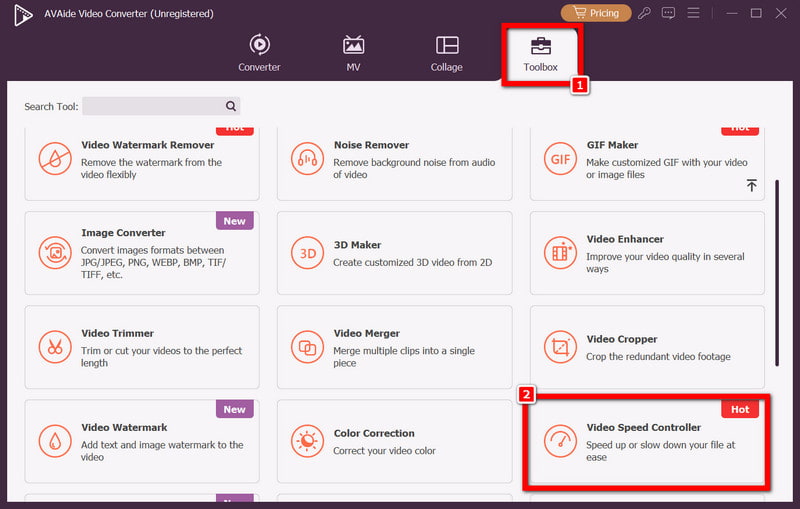Open the GIF Maker icon
Image resolution: width=800 pixels, height=509 pixels.
[559, 160]
